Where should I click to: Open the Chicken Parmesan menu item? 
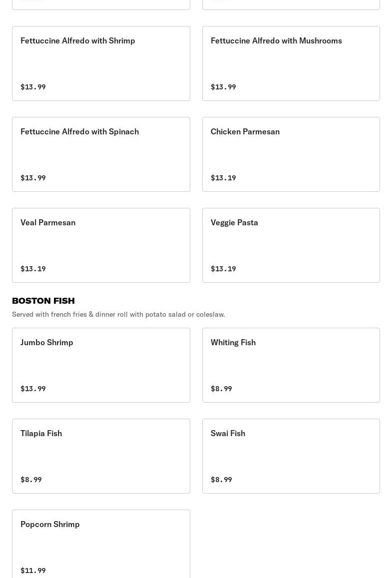pyautogui.click(x=291, y=154)
